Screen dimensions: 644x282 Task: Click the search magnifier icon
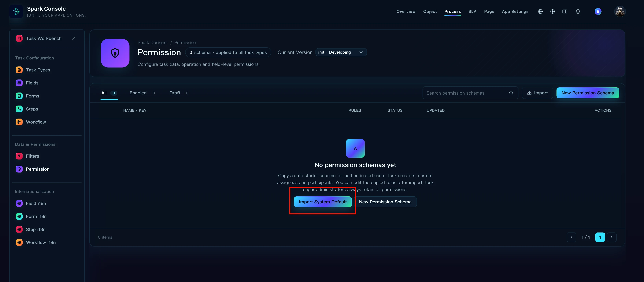click(x=511, y=93)
